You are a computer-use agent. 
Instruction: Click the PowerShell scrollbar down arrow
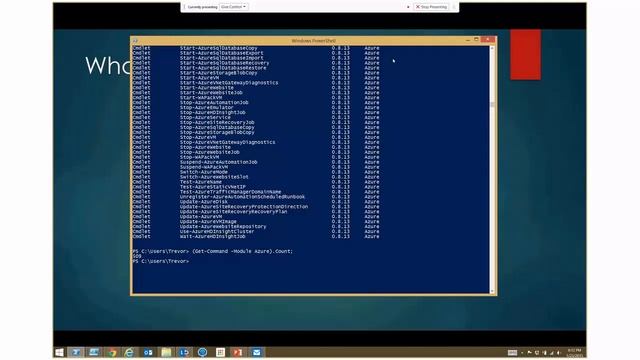tap(492, 291)
